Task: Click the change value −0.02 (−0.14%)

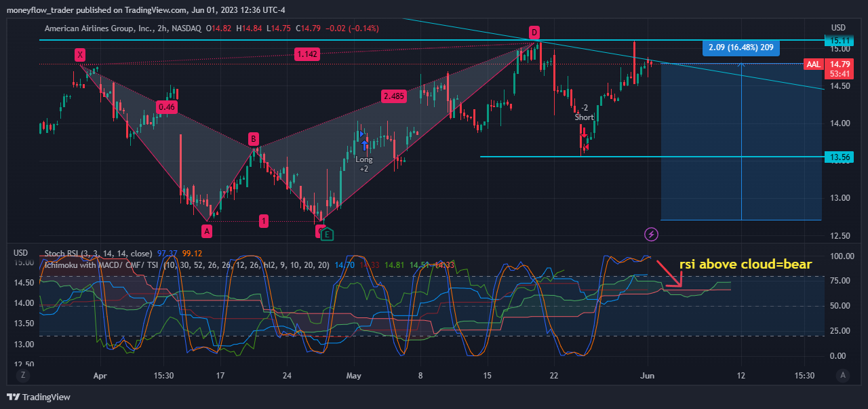Action: (352, 28)
